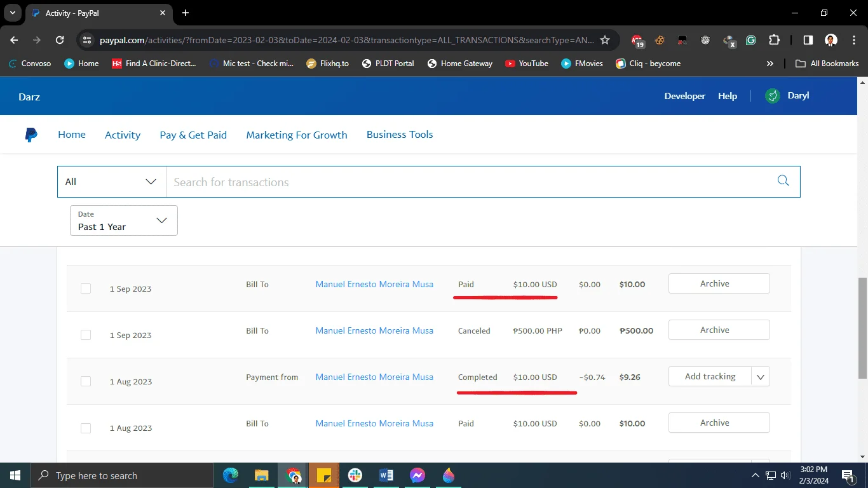The height and width of the screenshot is (488, 868).
Task: Open Manuel Ernesto Moreira Musa link in the Completed row
Action: pos(374,377)
